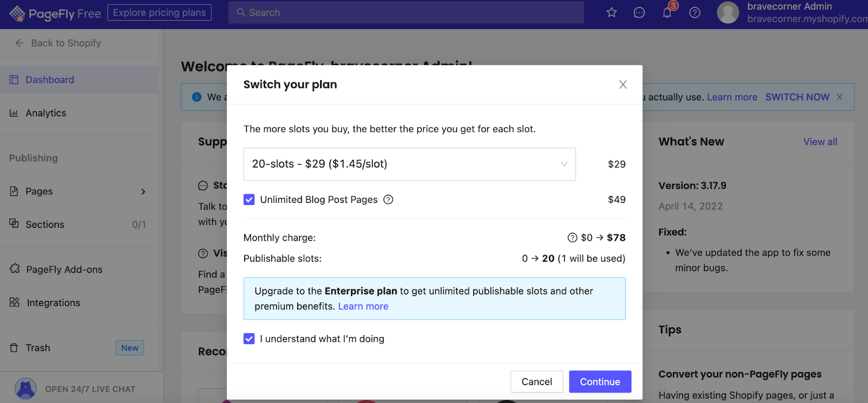The width and height of the screenshot is (868, 403).
Task: Click the Version: 3.17.9 text
Action: point(692,185)
